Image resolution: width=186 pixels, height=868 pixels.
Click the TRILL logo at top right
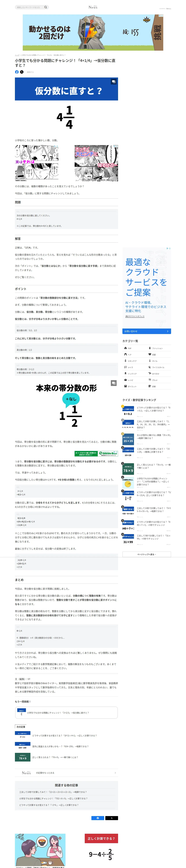(168, 9)
